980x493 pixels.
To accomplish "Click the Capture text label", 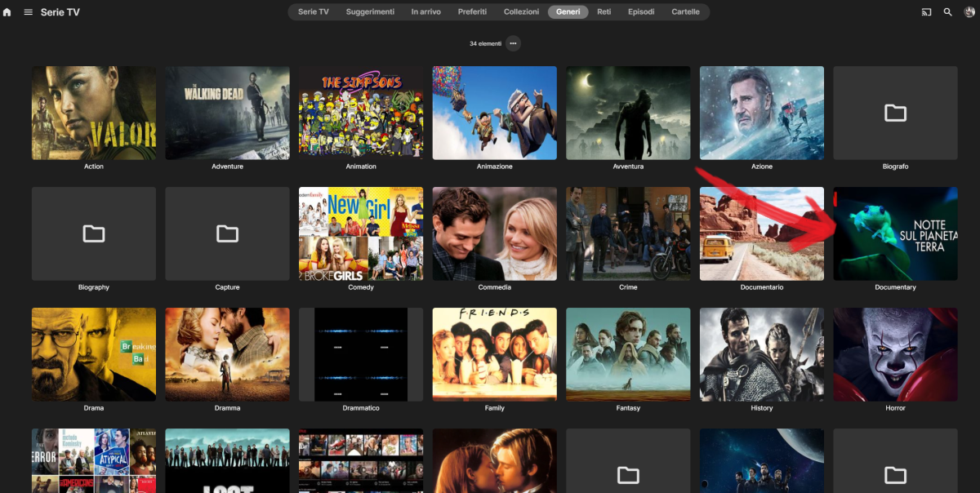I will click(227, 287).
